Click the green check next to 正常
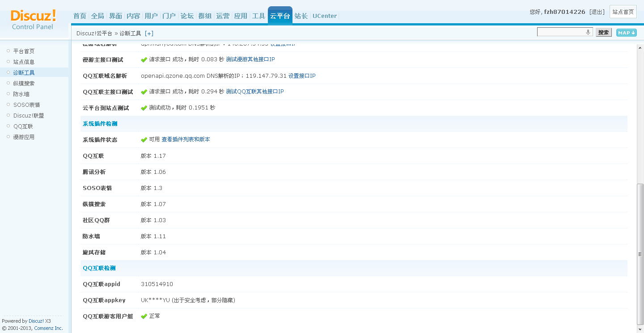 point(144,316)
